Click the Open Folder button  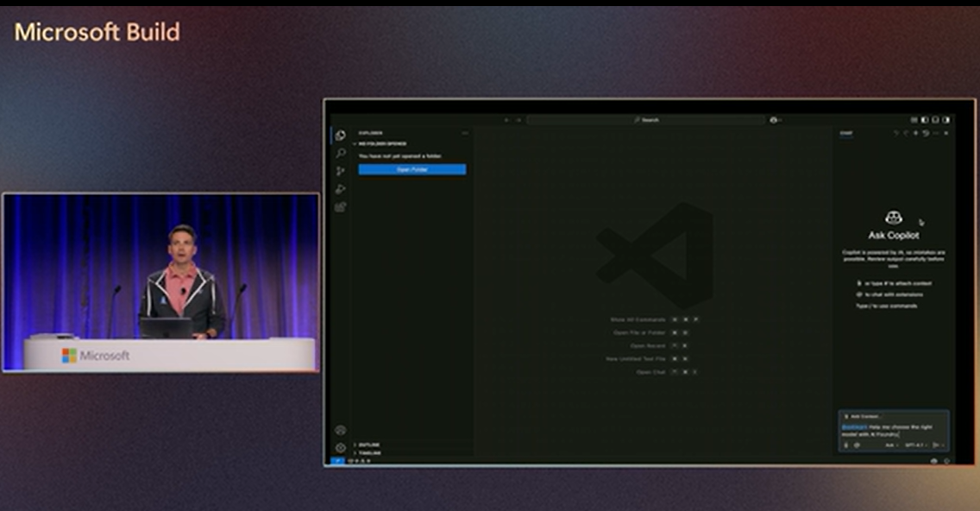(412, 169)
